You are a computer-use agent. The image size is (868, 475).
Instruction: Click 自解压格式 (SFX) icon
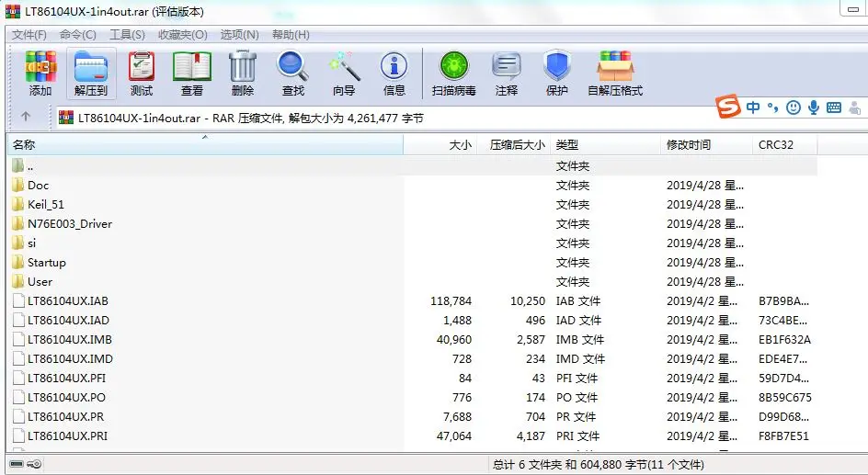click(615, 74)
